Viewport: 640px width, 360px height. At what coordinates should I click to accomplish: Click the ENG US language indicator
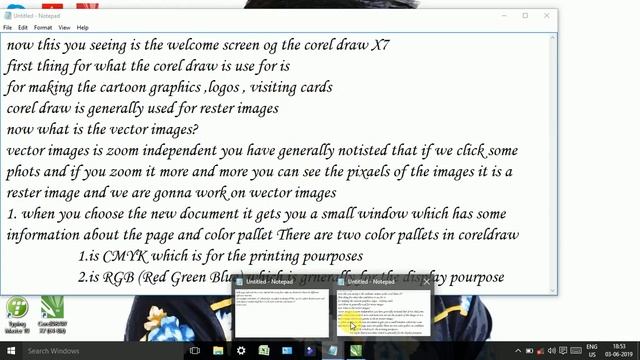[x=592, y=351]
